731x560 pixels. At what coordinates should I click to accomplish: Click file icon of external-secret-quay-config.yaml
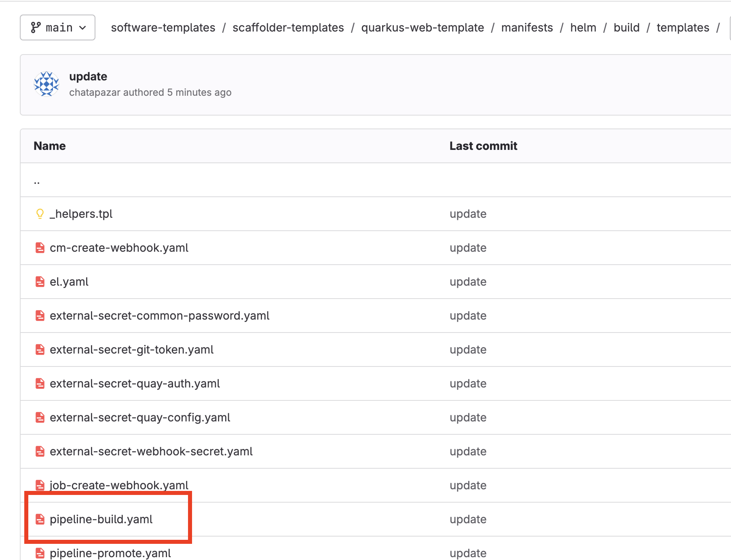40,417
